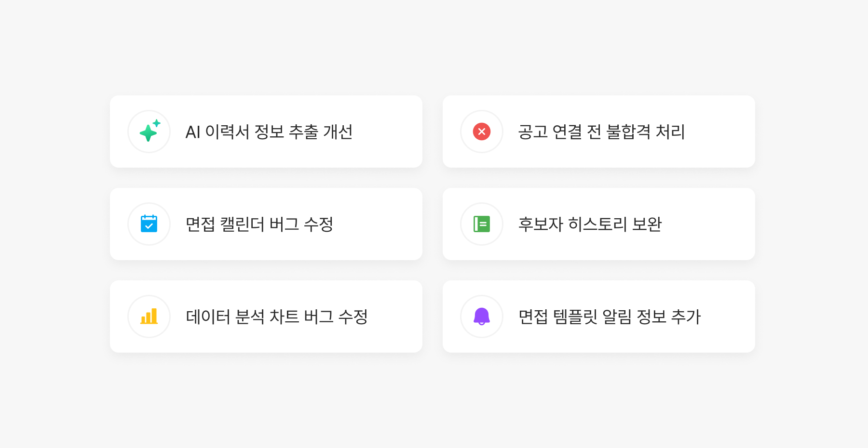Select the '후보자 히스토리 보완' label
Image resolution: width=868 pixels, height=448 pixels.
589,224
